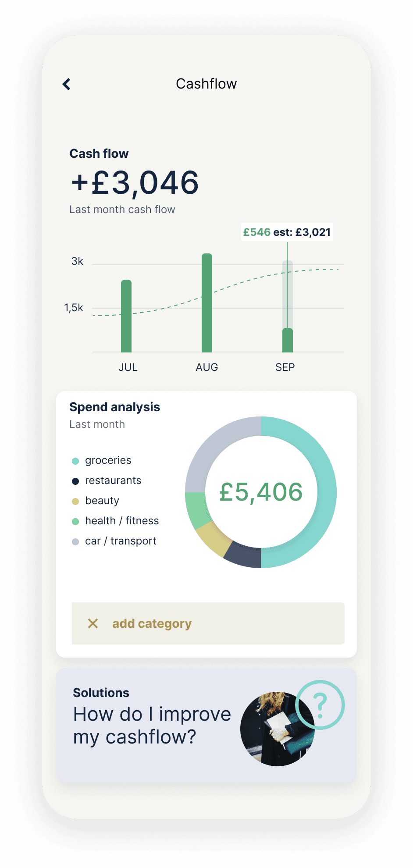Click the £5,406 total in donut center
This screenshot has height=868, width=413.
[x=261, y=492]
